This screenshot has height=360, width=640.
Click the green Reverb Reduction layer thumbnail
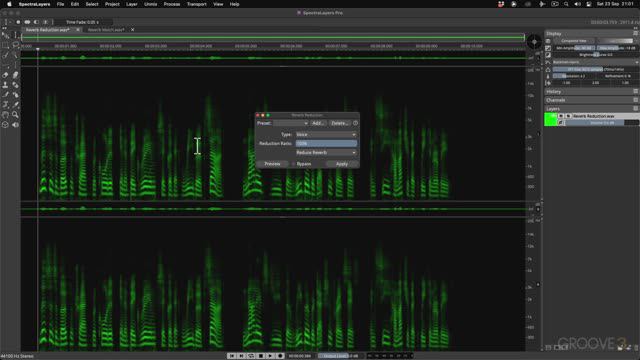coord(551,119)
